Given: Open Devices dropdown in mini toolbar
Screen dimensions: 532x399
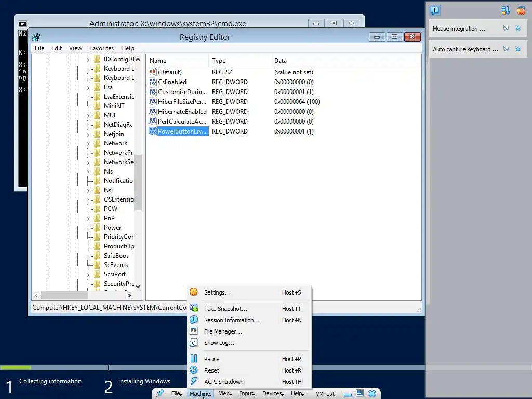Looking at the screenshot, I should point(273,393).
